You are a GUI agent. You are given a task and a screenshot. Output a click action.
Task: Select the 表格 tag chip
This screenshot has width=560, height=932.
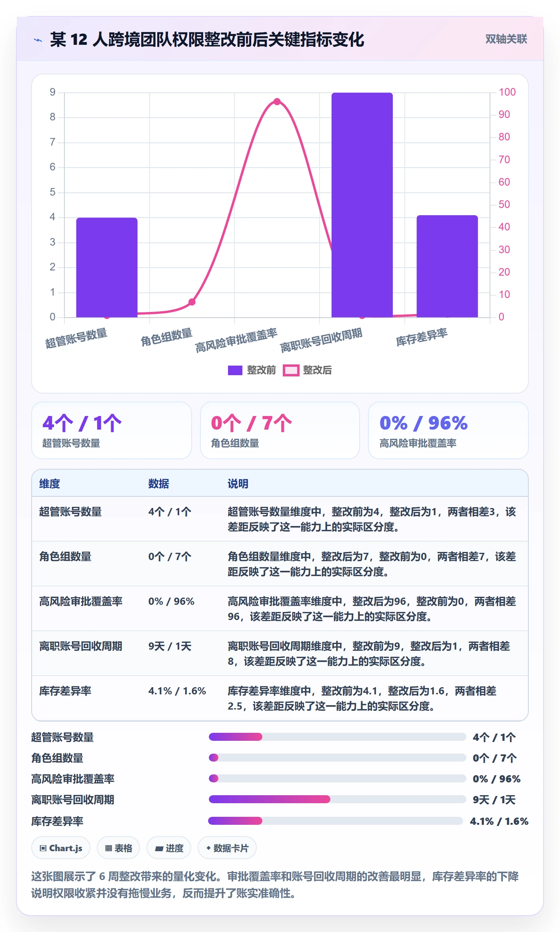click(118, 848)
